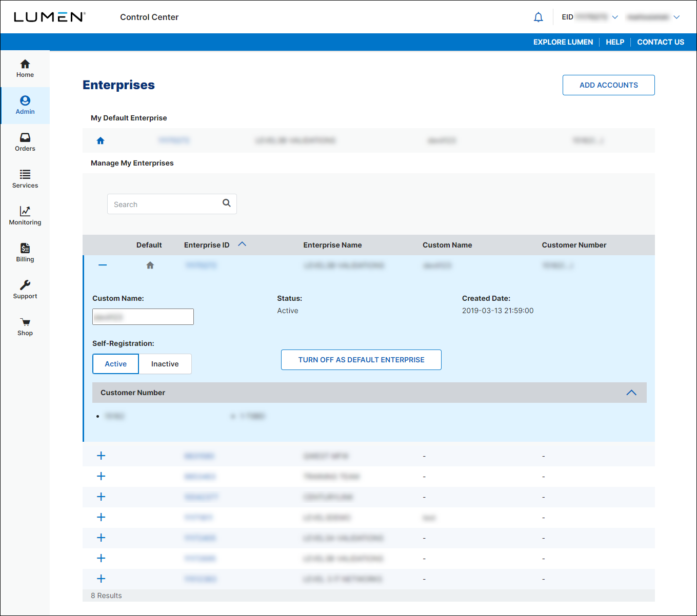Expand the second collapsed enterprise row
The height and width of the screenshot is (616, 697).
click(101, 476)
